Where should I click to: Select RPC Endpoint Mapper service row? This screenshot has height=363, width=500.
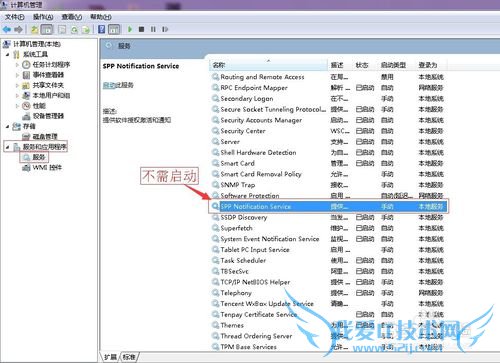click(328, 88)
